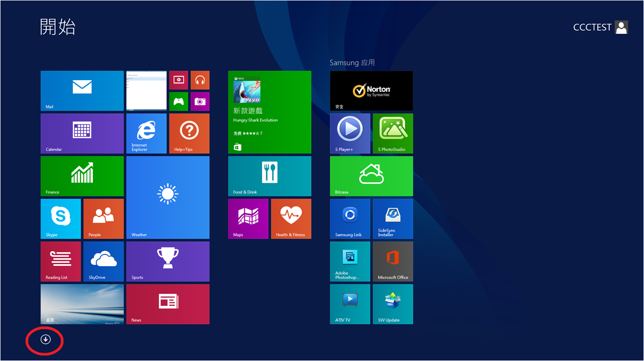Open the Hungry Shark Evolution store tile
Viewport: 644px width, 361px height.
coord(270,112)
